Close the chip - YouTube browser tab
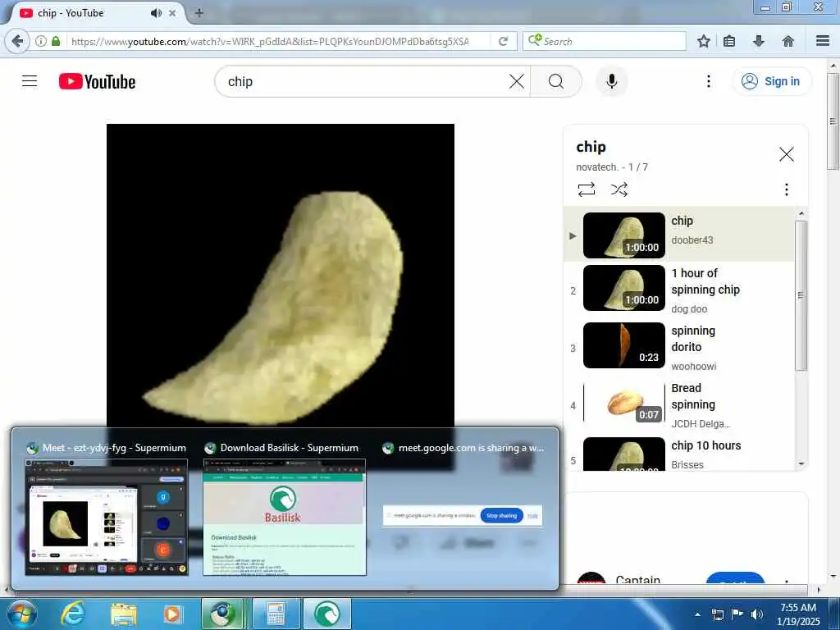 tap(172, 13)
